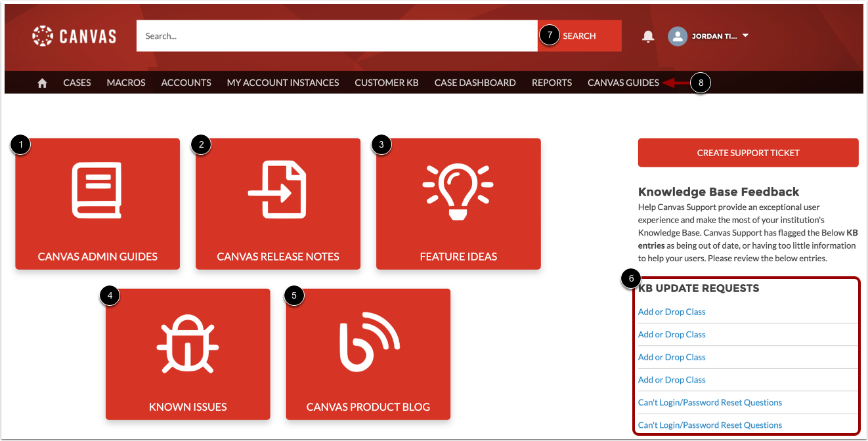Click the notification bell icon
868x441 pixels.
click(x=647, y=36)
